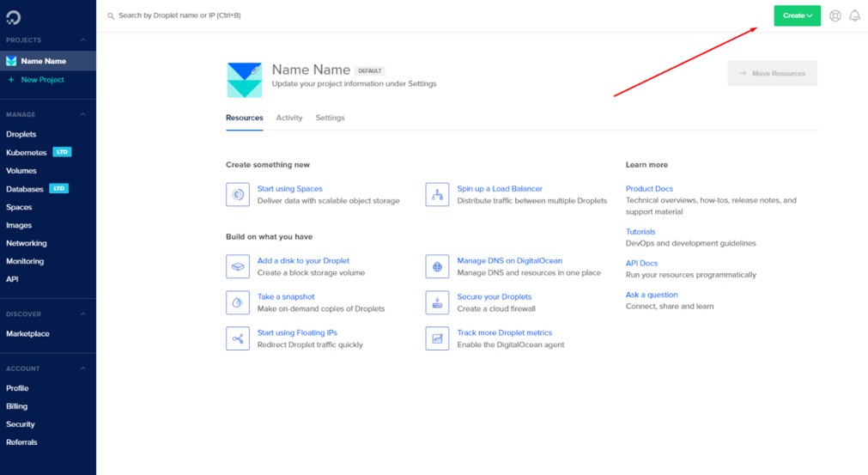Open Networking in the sidebar

coord(26,244)
